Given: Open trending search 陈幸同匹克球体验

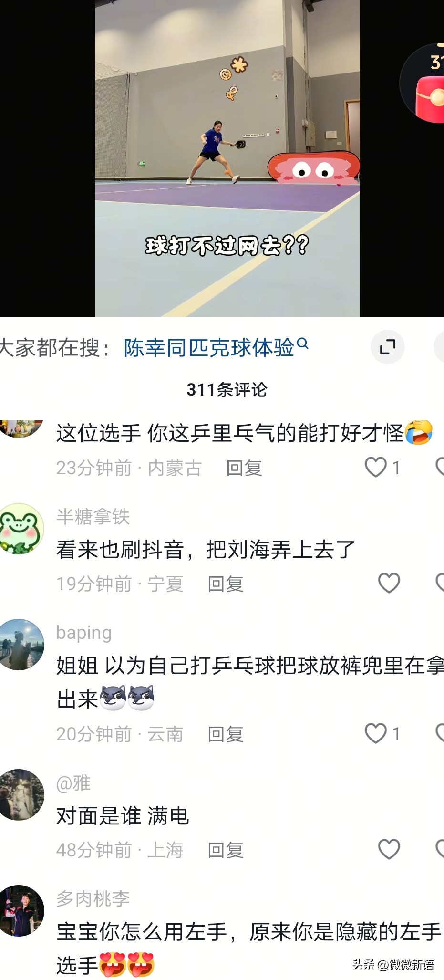Looking at the screenshot, I should (x=209, y=348).
